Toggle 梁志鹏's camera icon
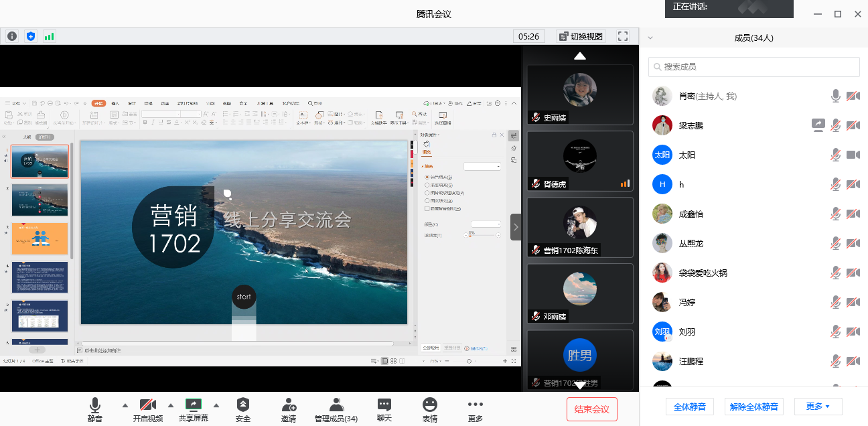 [x=853, y=126]
